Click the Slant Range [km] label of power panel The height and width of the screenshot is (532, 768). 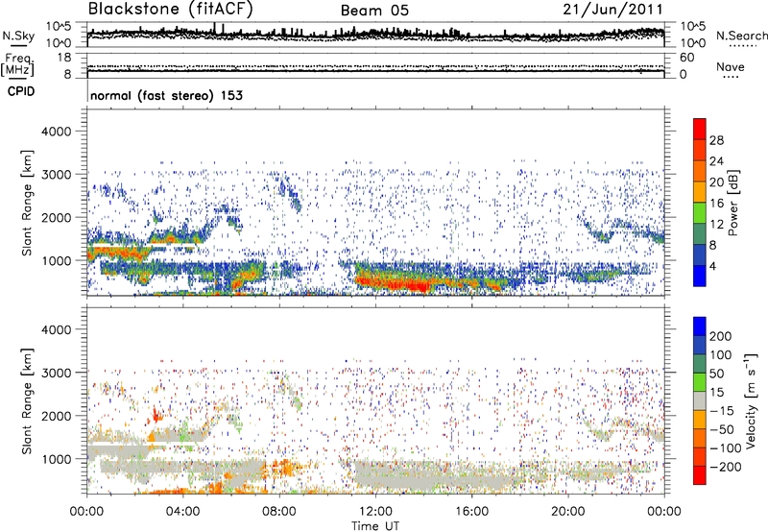coord(27,203)
